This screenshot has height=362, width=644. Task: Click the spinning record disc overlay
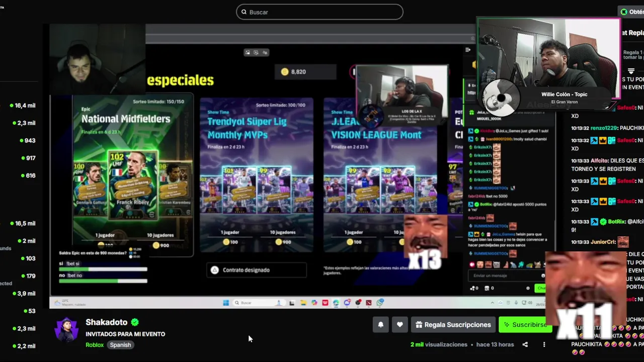pos(501,98)
